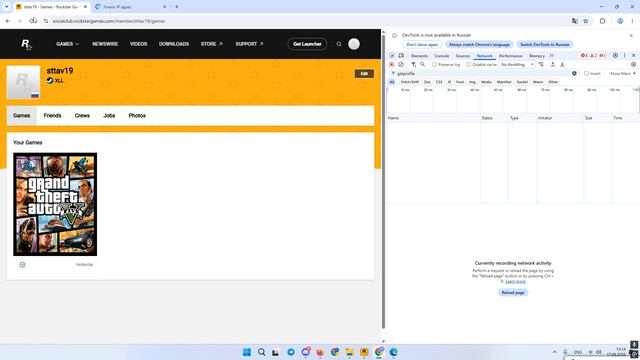Click the translate page icon
640x360 pixels.
(x=575, y=21)
